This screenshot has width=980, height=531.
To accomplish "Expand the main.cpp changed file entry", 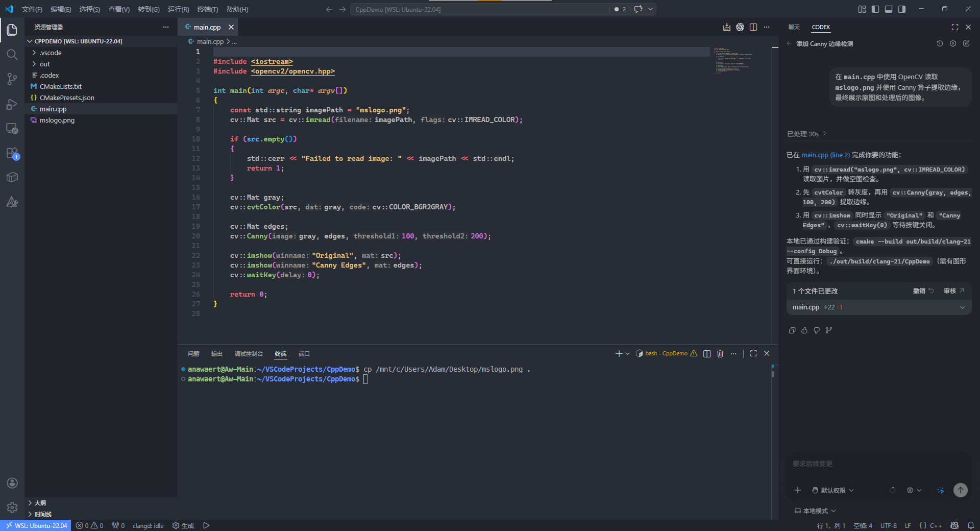I will [x=962, y=307].
